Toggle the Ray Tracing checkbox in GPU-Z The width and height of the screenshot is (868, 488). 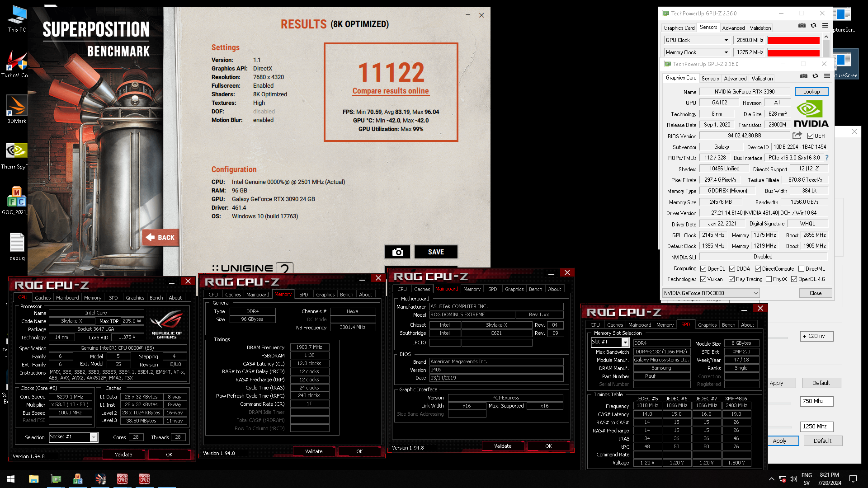[x=731, y=279]
